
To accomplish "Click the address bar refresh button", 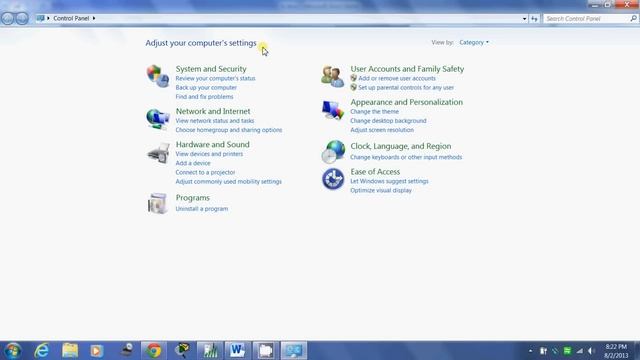I will tap(534, 18).
